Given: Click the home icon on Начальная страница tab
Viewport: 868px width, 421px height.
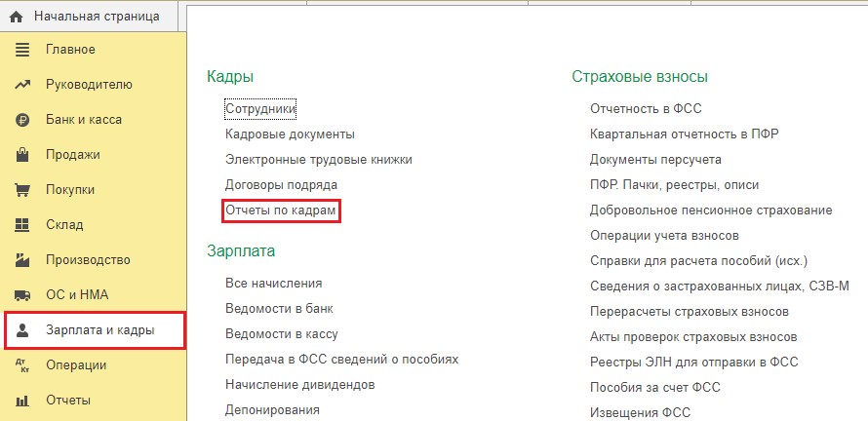Looking at the screenshot, I should [x=17, y=17].
